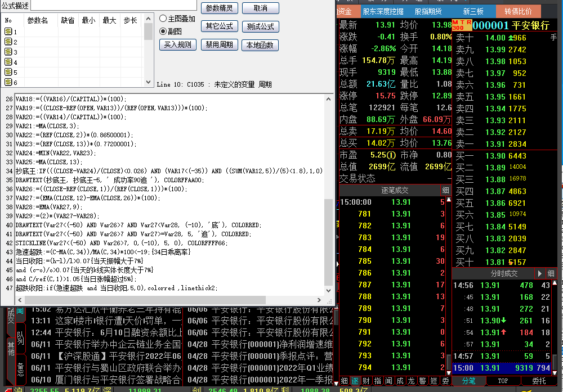
Task: Select the 龙 tab below tick list
Action: pyautogui.click(x=412, y=381)
